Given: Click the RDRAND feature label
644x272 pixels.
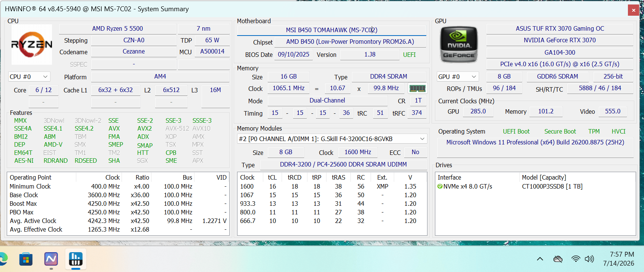Looking at the screenshot, I should tap(56, 161).
